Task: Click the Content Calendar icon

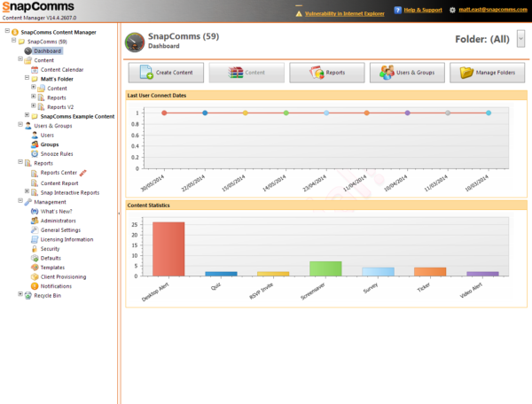Action: 35,70
